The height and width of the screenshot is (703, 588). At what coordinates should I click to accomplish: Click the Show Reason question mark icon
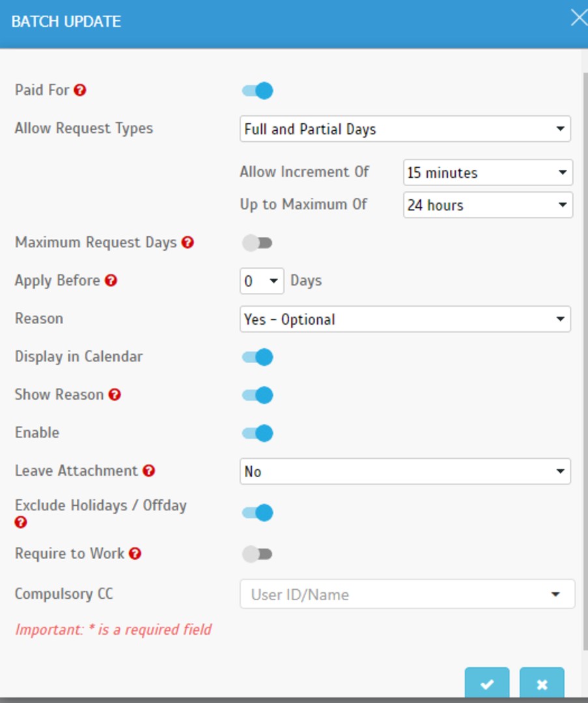pyautogui.click(x=115, y=394)
